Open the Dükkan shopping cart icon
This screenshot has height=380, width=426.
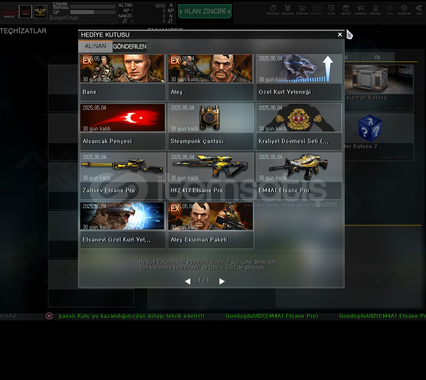(302, 10)
